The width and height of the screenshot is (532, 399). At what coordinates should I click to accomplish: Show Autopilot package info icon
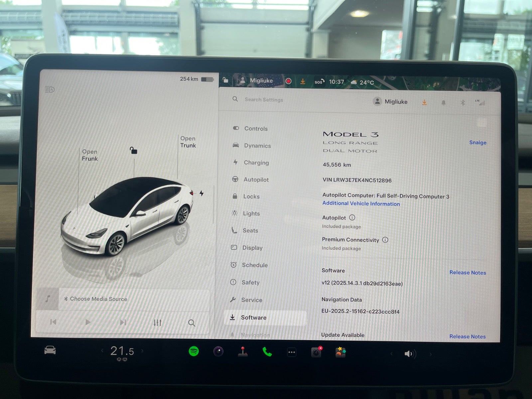click(352, 217)
